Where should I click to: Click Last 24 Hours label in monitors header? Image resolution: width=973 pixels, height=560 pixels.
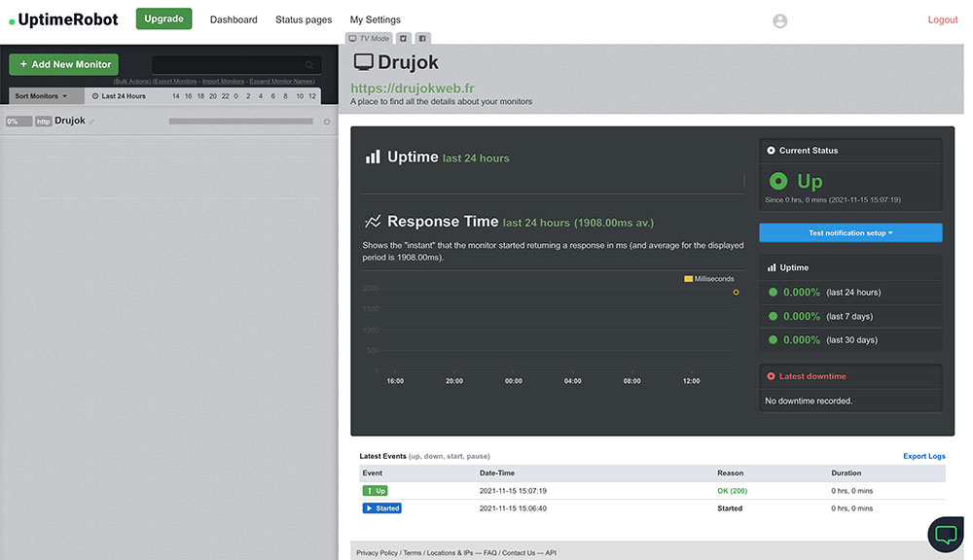click(x=124, y=96)
